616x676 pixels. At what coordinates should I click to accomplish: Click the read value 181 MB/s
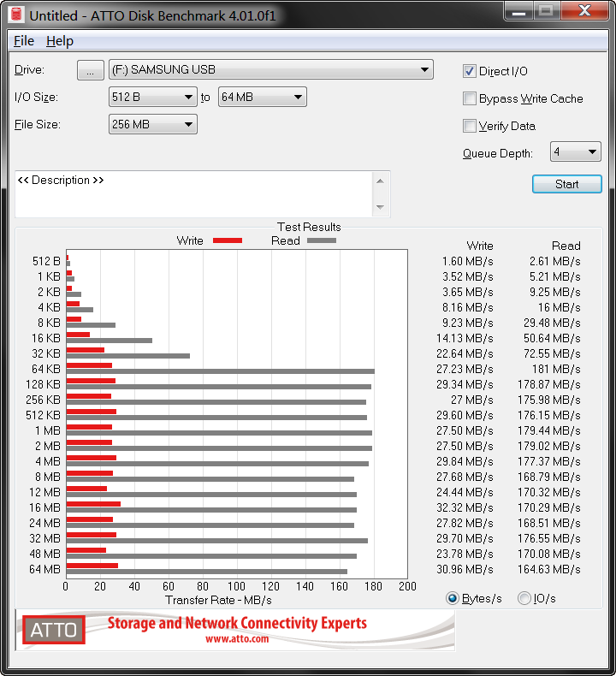[556, 369]
